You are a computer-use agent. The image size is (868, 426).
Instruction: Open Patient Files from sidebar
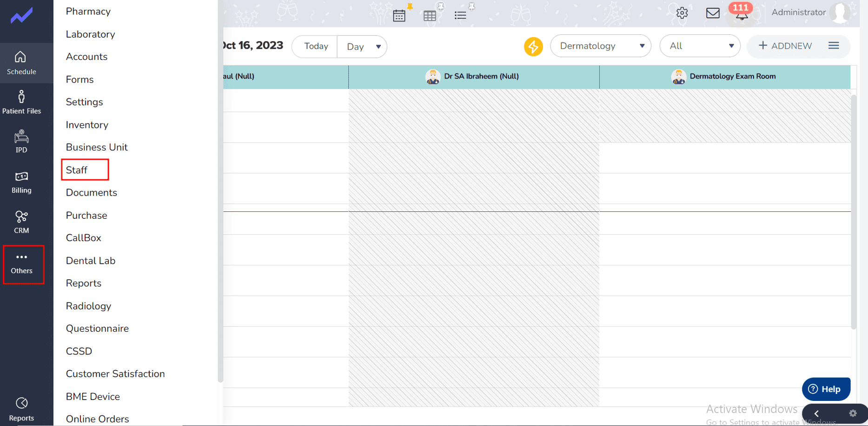pos(21,102)
